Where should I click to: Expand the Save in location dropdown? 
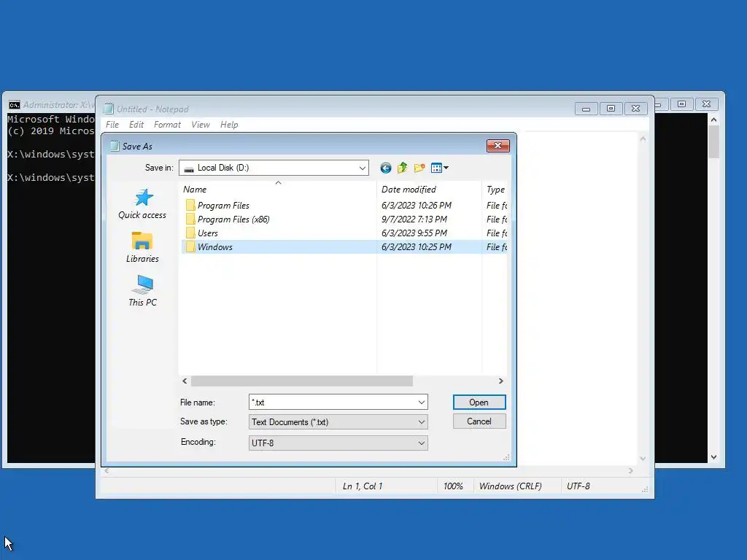pyautogui.click(x=362, y=168)
